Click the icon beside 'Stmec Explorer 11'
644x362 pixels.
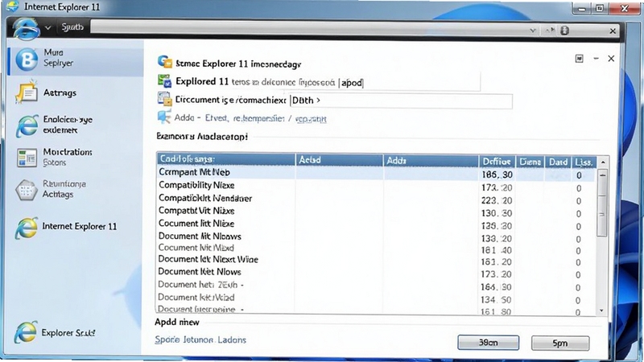coord(165,63)
